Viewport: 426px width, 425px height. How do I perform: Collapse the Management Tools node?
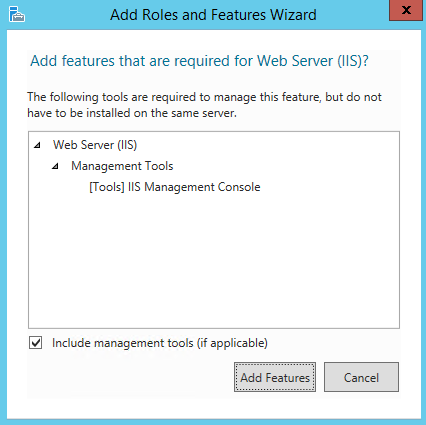(x=56, y=166)
